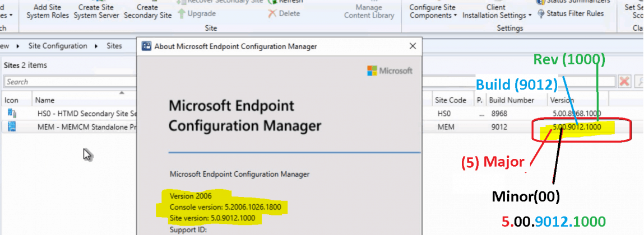
Task: Click Site version 5.0.9012.1000 text
Action: pyautogui.click(x=212, y=218)
